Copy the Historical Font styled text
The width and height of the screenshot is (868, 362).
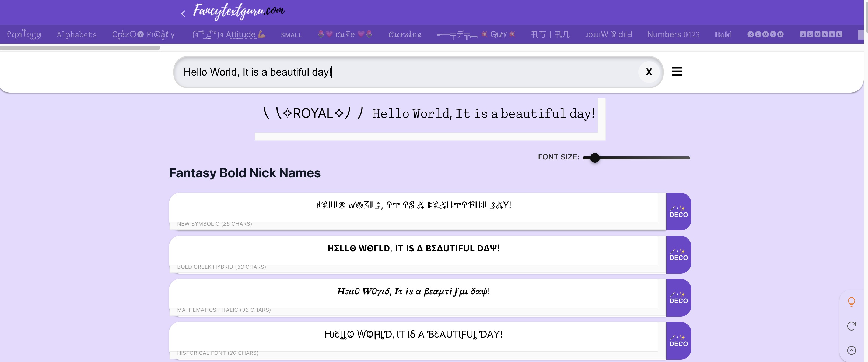pyautogui.click(x=414, y=334)
